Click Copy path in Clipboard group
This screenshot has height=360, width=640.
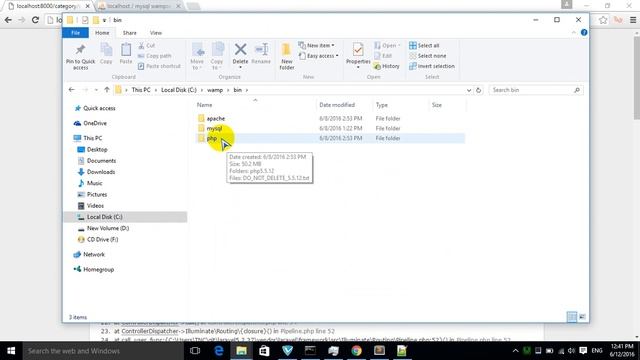(155, 56)
